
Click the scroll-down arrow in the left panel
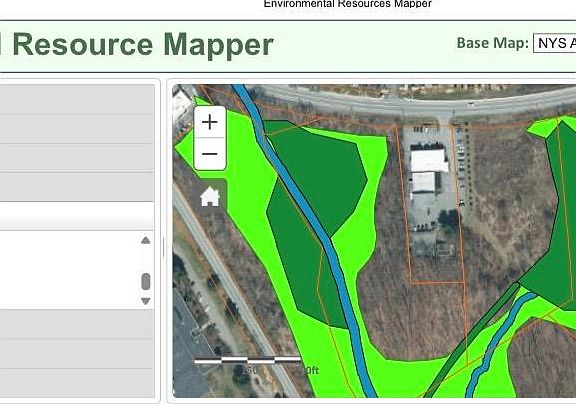pos(146,301)
